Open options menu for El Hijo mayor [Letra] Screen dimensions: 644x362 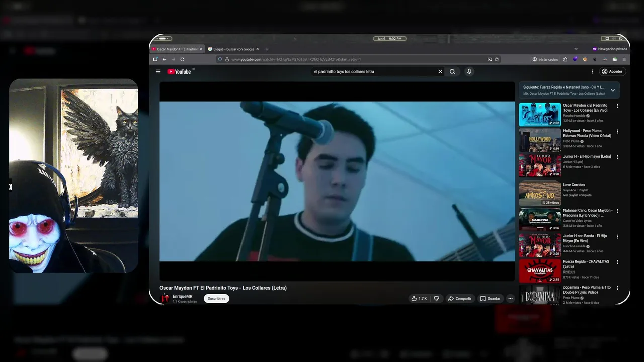618,157
